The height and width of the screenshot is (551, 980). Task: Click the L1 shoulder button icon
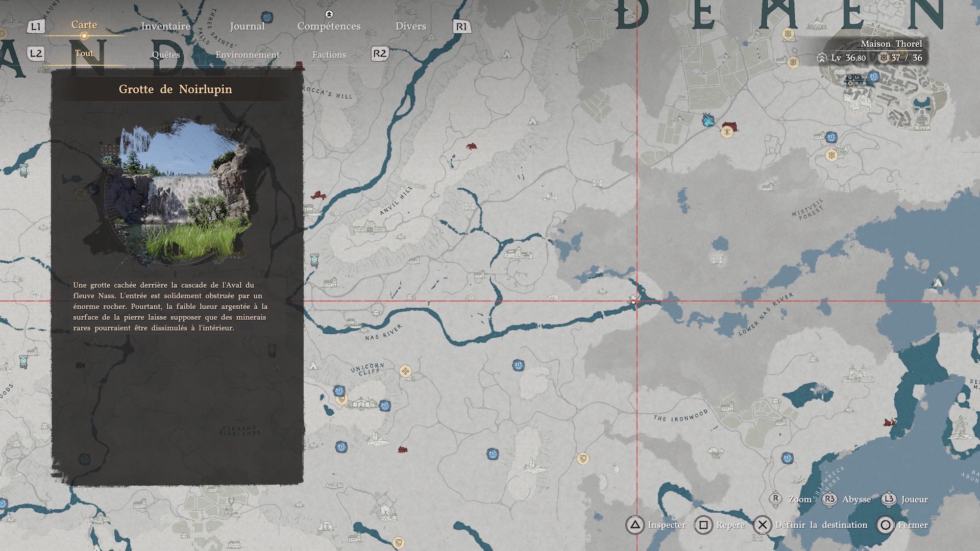pyautogui.click(x=35, y=27)
